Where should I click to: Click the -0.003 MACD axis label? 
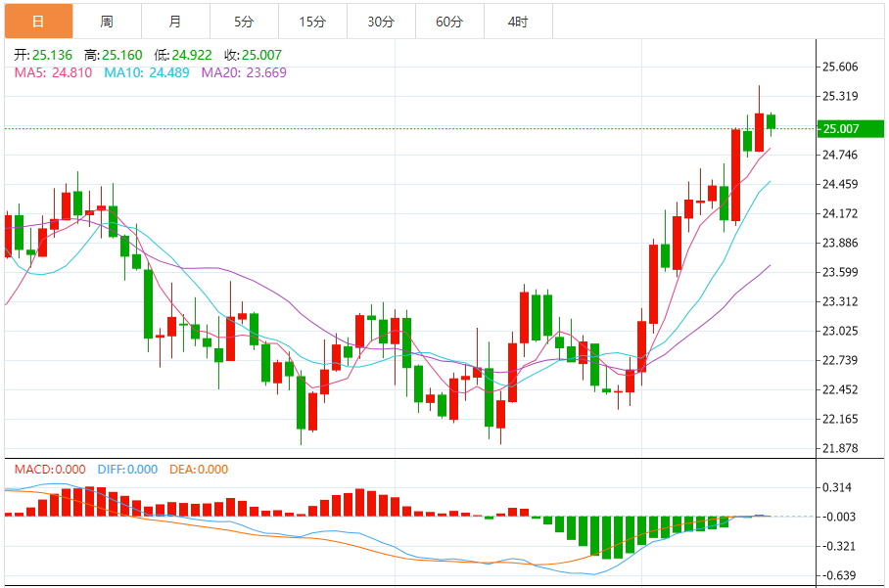pyautogui.click(x=837, y=517)
